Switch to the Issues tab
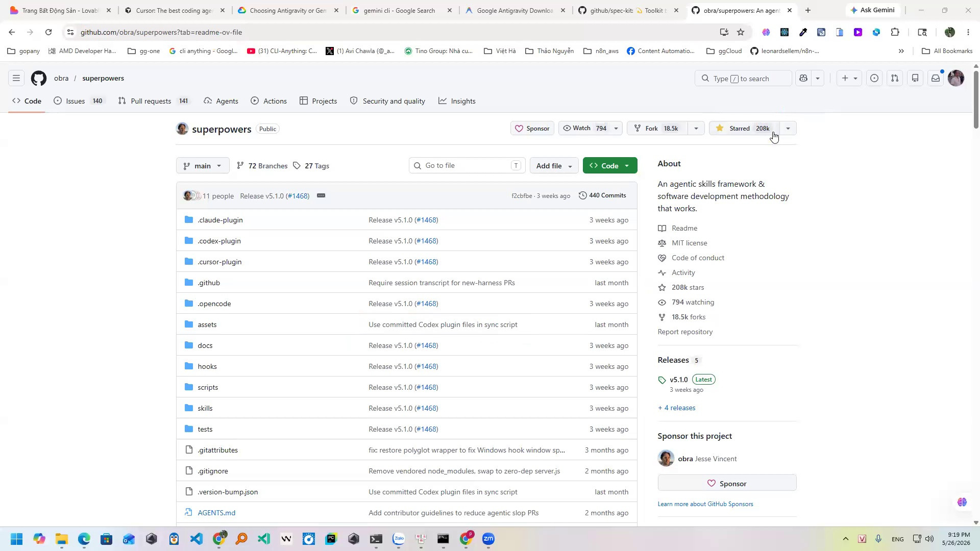The width and height of the screenshot is (980, 551). (x=79, y=101)
